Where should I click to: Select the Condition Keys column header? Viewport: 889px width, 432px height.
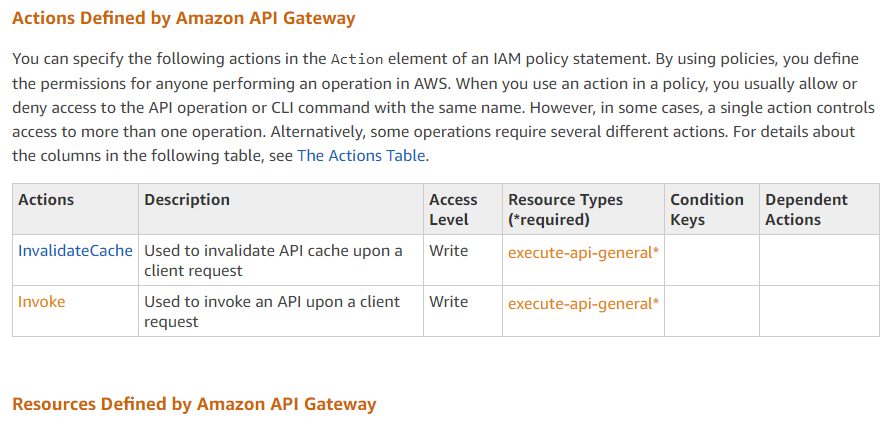coord(706,209)
